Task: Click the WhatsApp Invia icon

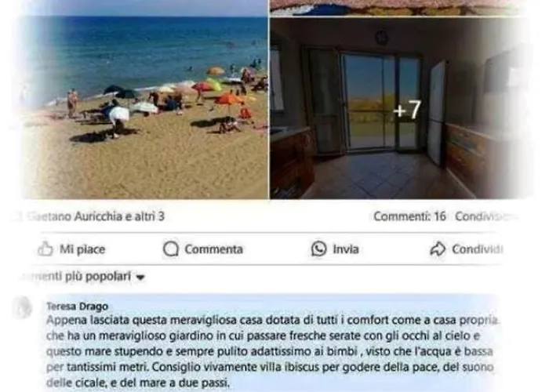Action: pyautogui.click(x=319, y=249)
